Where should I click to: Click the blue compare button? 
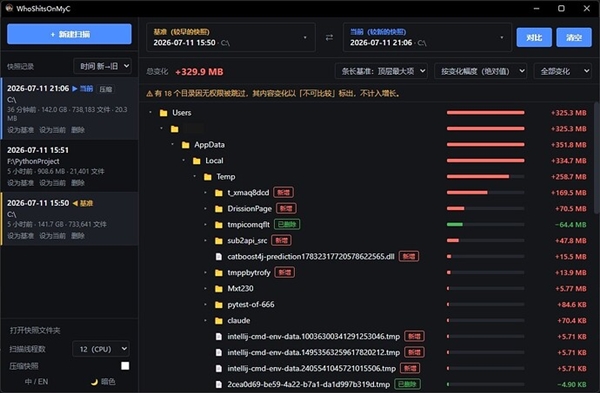pyautogui.click(x=534, y=38)
